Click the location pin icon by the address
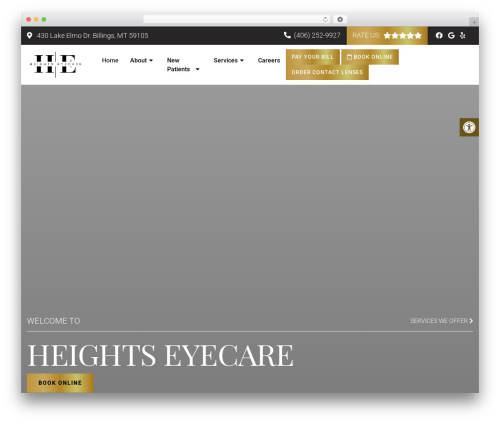 pyautogui.click(x=29, y=35)
